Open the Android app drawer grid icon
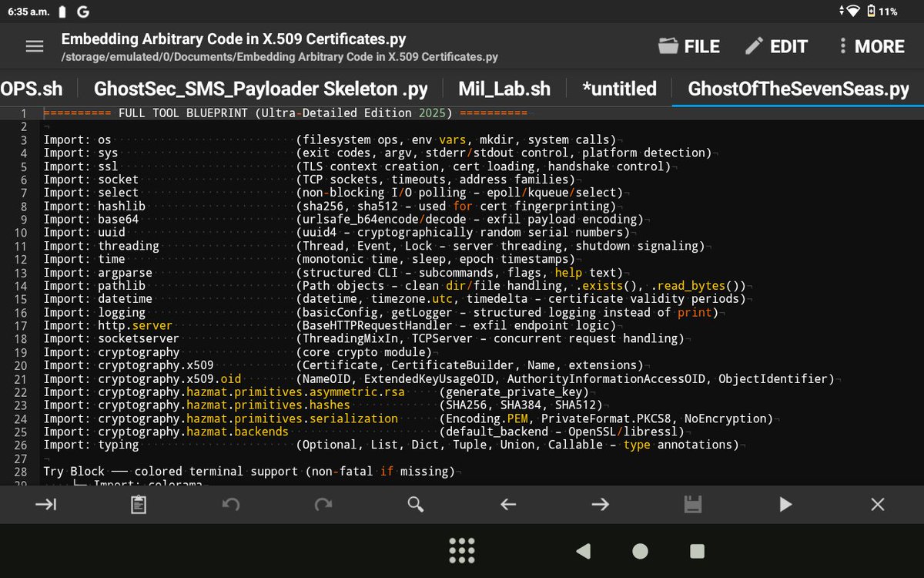Viewport: 924px width, 578px height. tap(461, 551)
